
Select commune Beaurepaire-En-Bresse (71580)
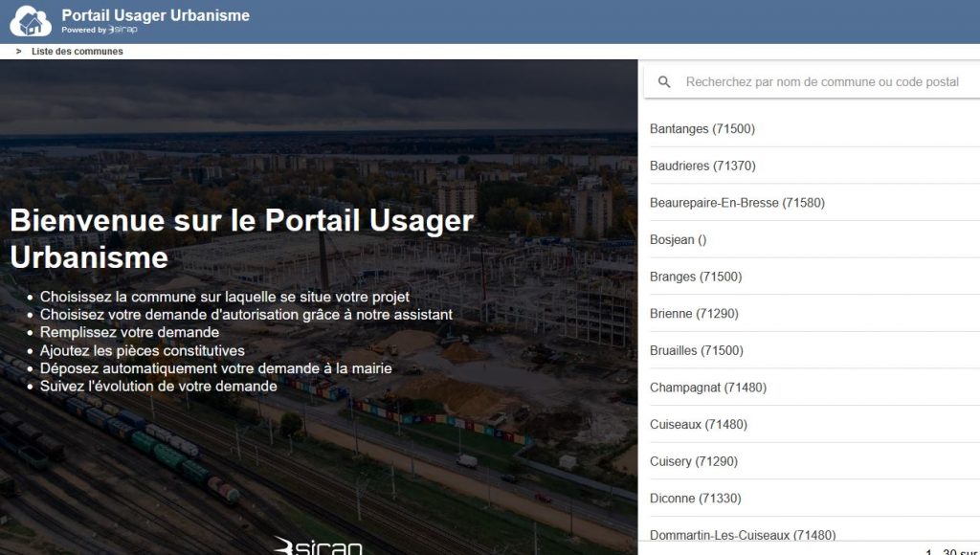point(815,203)
